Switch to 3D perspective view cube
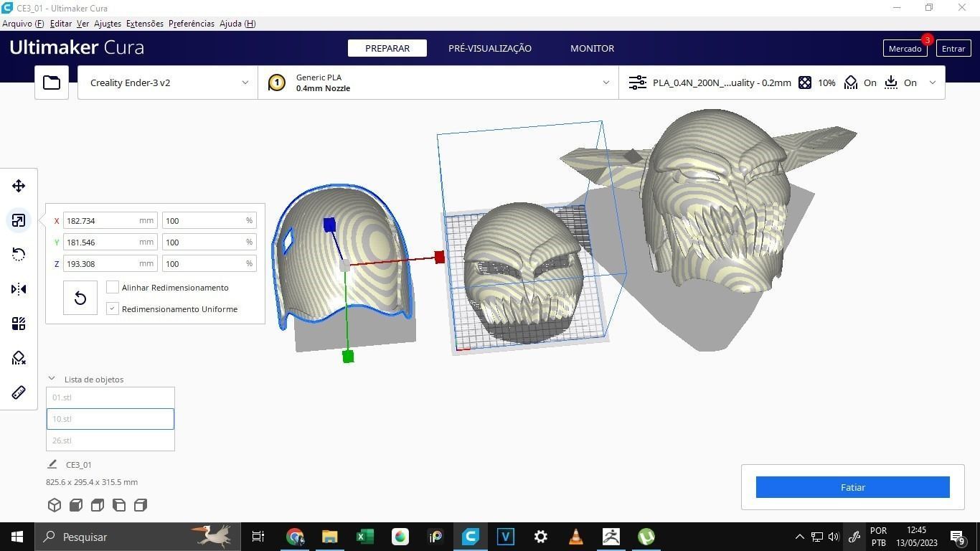This screenshot has width=980, height=551. coord(55,505)
